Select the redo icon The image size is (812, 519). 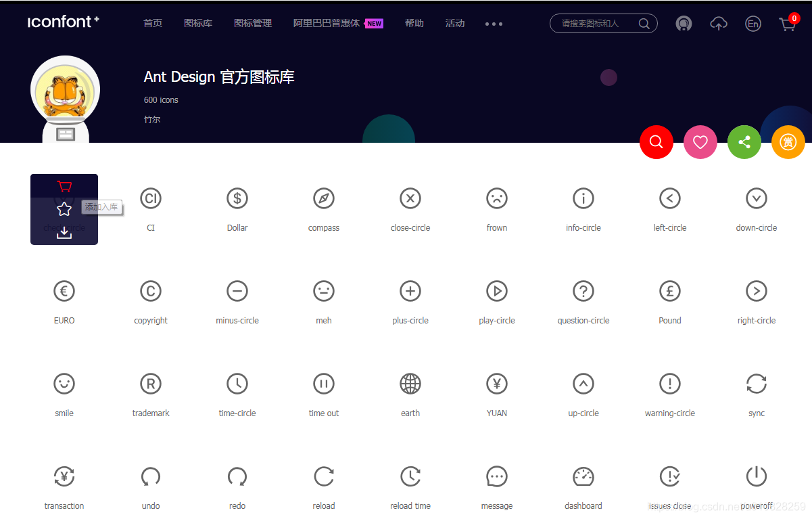click(x=237, y=476)
